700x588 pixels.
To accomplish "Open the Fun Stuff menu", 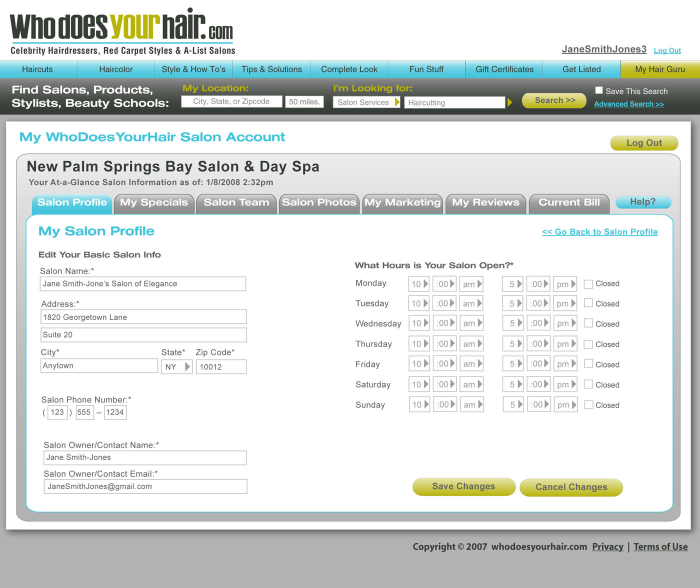I will (x=426, y=69).
